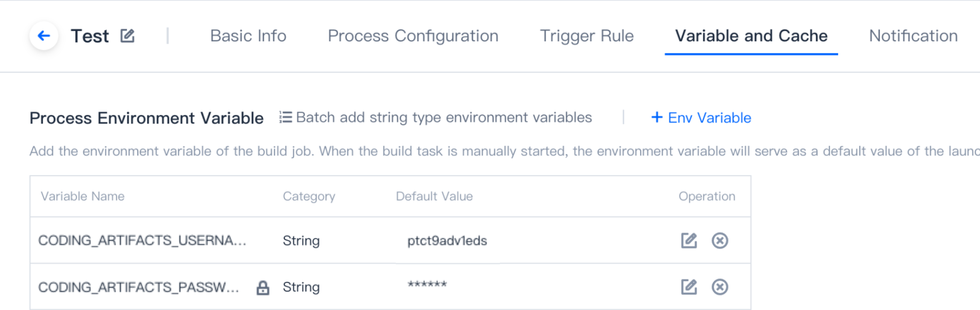Click the Variable Name column header

pos(83,197)
